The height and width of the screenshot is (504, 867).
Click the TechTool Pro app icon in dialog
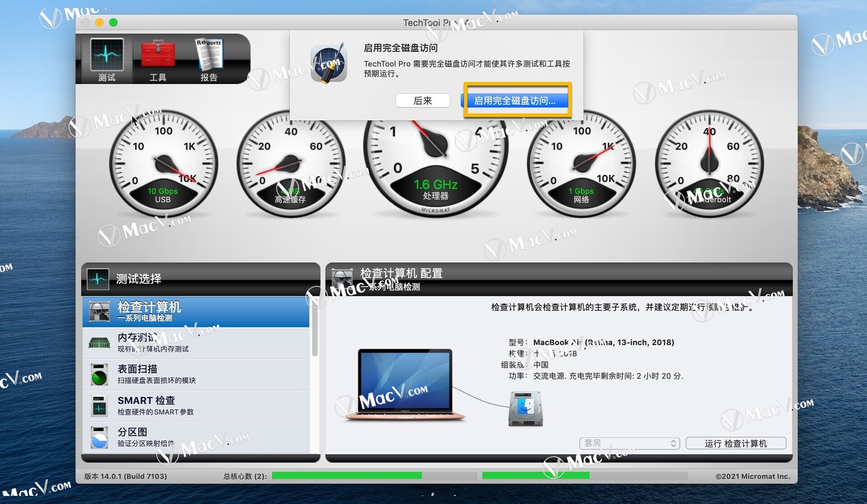[329, 64]
